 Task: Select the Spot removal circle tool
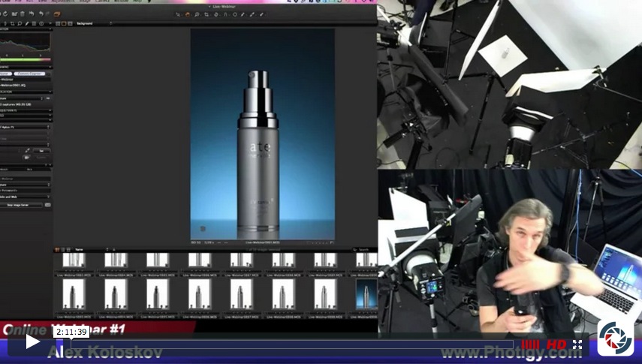pos(235,14)
